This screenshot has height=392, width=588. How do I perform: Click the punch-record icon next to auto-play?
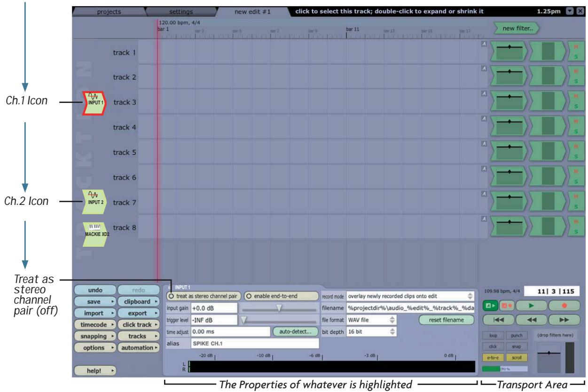tap(507, 305)
